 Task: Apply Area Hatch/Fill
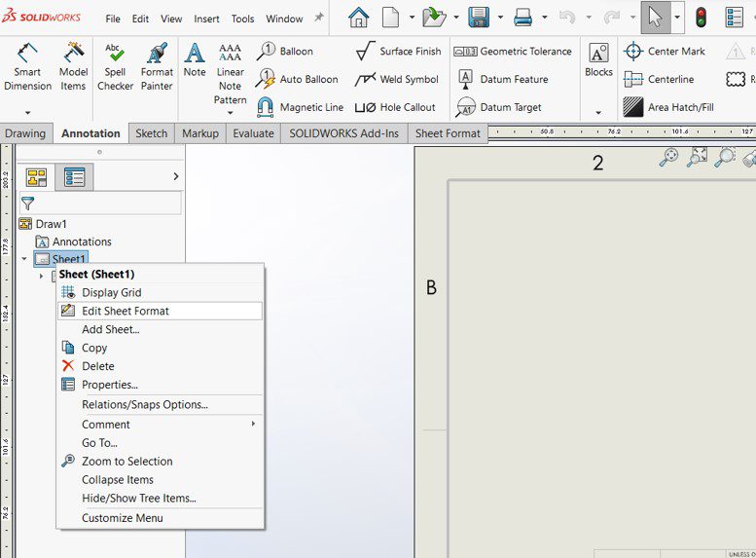[667, 107]
